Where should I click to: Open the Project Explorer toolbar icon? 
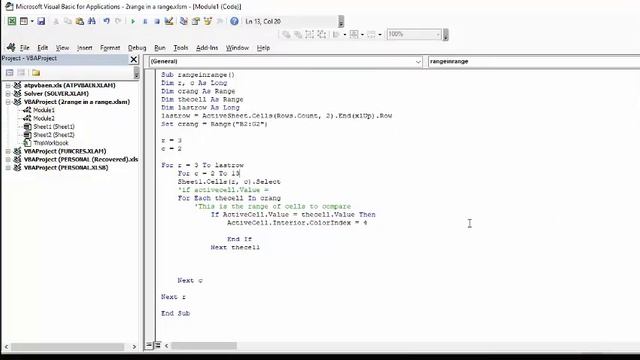[184, 21]
